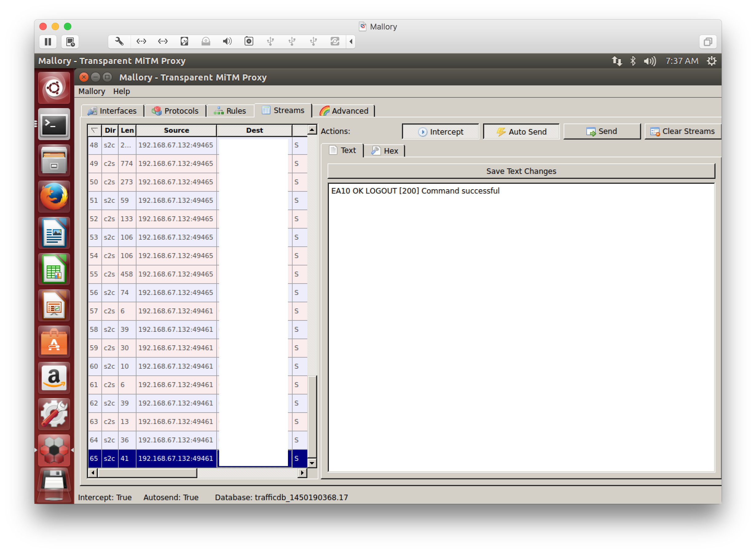Open LibreOffice Writer from the dock
756x553 pixels.
coord(54,233)
